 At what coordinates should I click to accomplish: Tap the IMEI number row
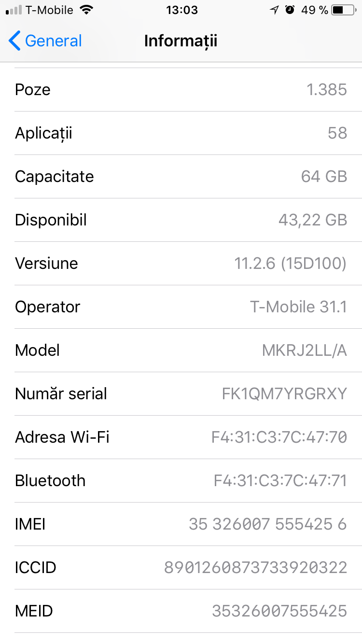[181, 524]
